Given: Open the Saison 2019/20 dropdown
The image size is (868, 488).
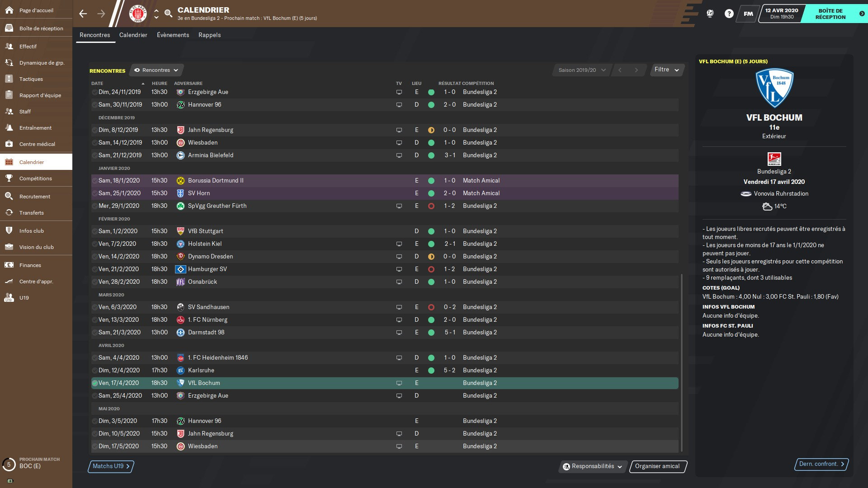Looking at the screenshot, I should click(x=581, y=70).
